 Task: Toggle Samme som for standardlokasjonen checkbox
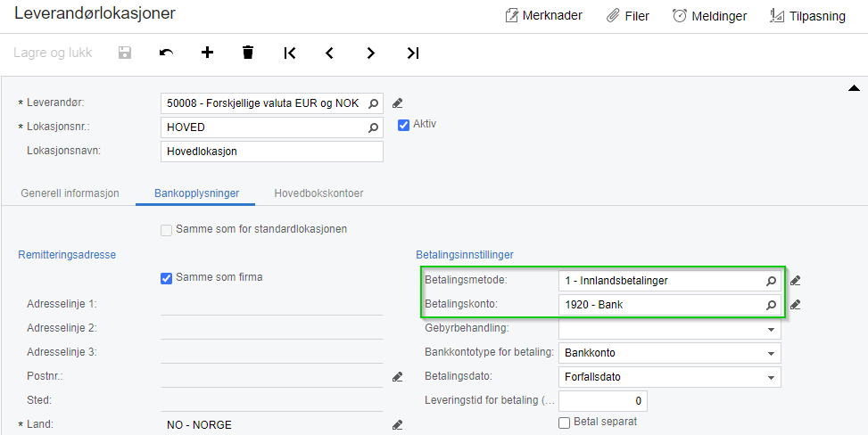pyautogui.click(x=166, y=230)
